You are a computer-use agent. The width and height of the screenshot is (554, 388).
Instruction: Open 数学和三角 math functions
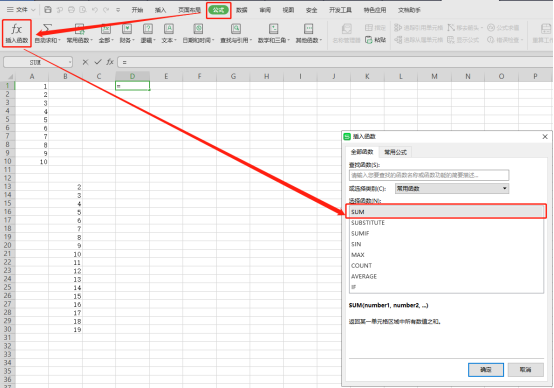click(x=273, y=33)
